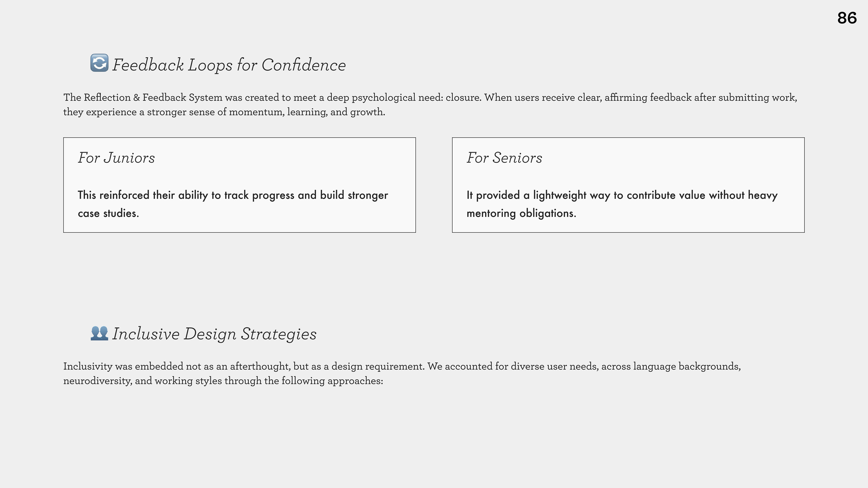Click the phrase "momentum, learning, and growth"
Viewport: 868px width, 488px height.
(x=307, y=112)
